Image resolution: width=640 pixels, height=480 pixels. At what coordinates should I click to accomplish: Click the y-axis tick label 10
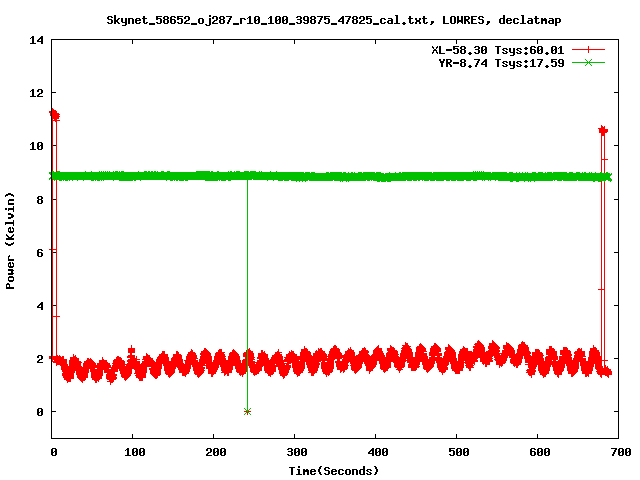(36, 146)
